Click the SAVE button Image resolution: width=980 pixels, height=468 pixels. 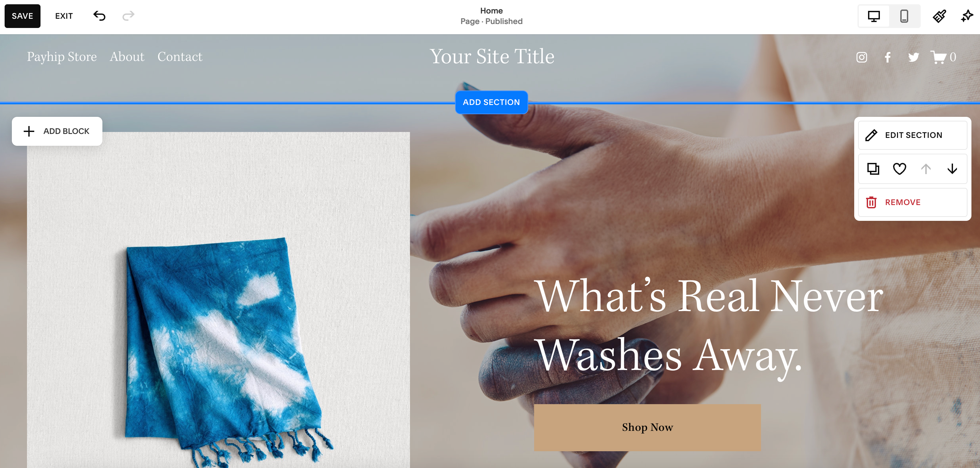[22, 16]
